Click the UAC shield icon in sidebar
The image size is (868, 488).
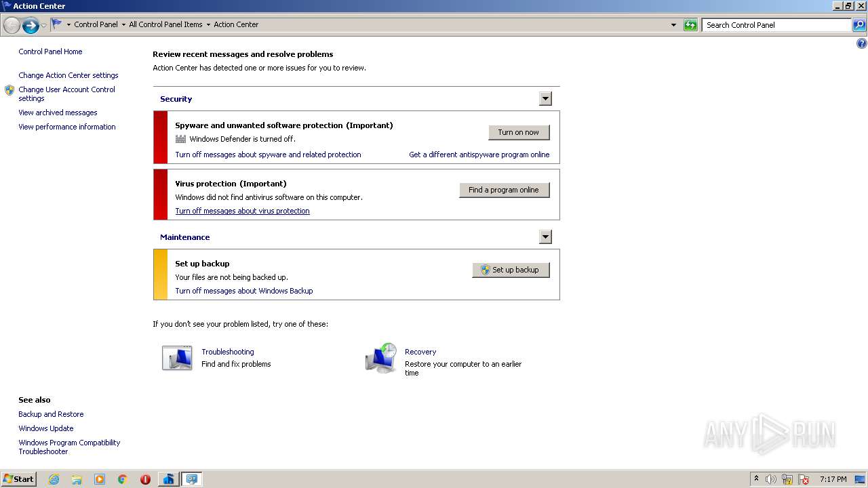[9, 90]
